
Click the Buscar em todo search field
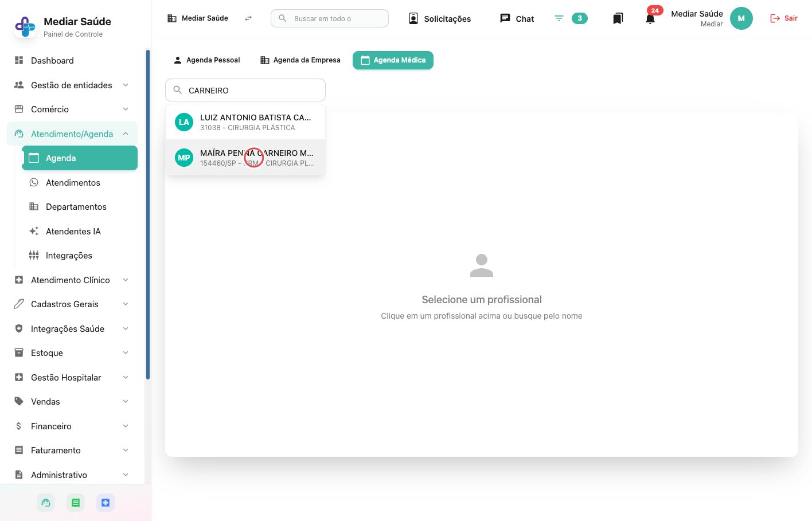[330, 18]
